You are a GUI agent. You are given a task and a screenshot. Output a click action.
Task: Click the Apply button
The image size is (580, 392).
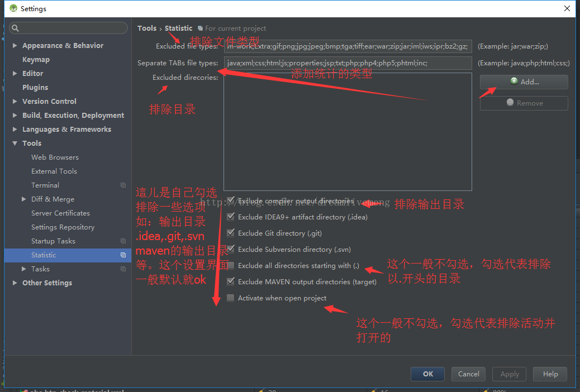tap(510, 374)
